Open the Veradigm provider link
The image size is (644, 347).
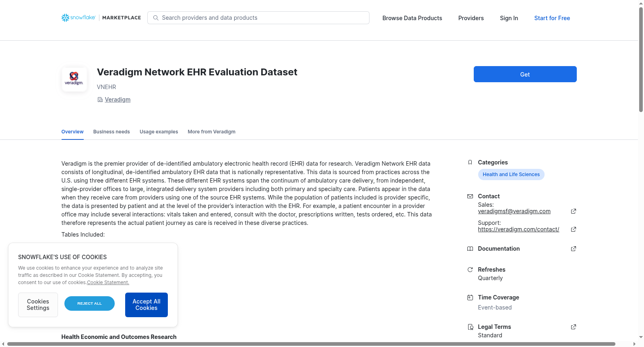pyautogui.click(x=118, y=100)
